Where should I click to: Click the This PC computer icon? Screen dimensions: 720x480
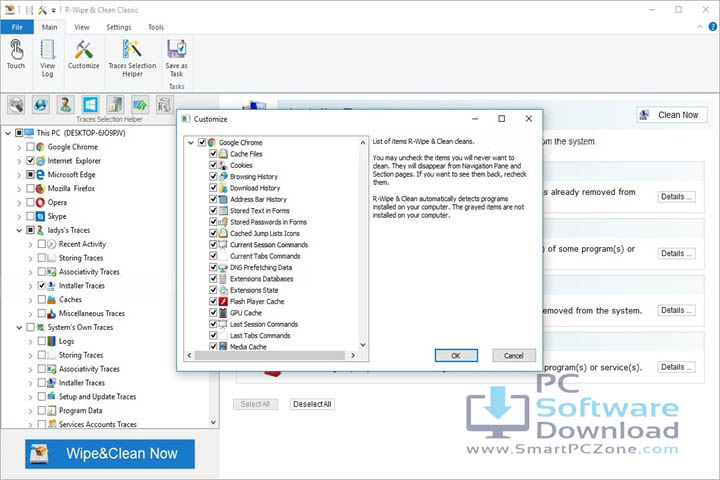pos(29,133)
